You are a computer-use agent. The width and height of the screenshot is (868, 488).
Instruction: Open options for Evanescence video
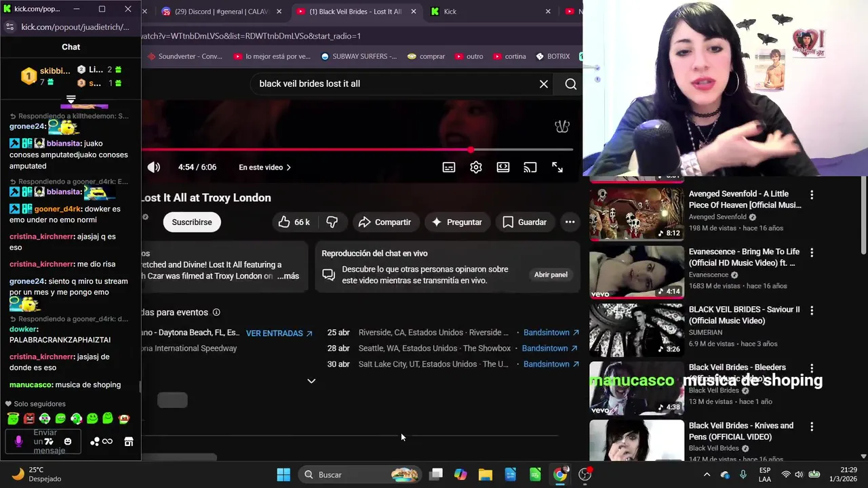[x=812, y=252]
